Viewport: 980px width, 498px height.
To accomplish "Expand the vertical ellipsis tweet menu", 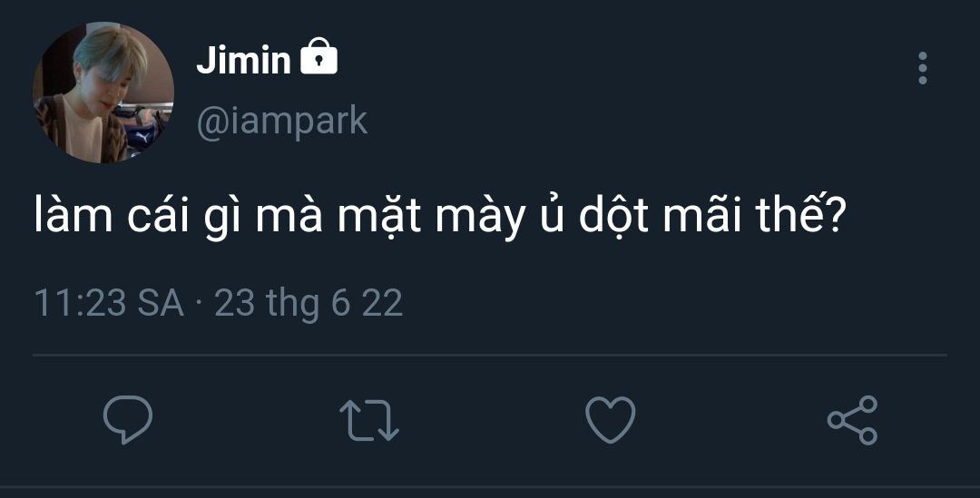I will [x=923, y=67].
